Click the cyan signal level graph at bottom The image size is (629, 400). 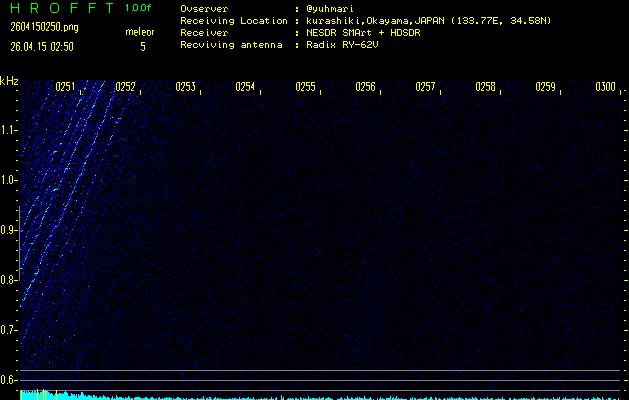(40, 395)
